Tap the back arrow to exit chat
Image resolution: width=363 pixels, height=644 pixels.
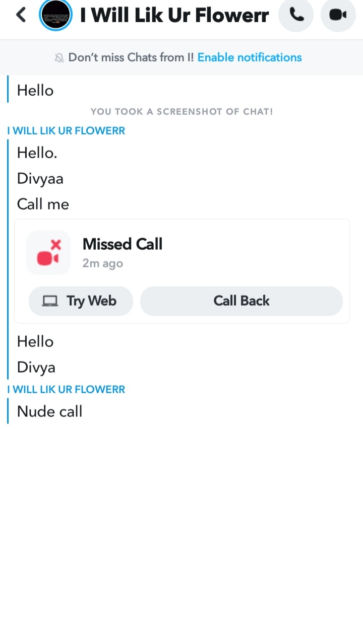click(20, 15)
